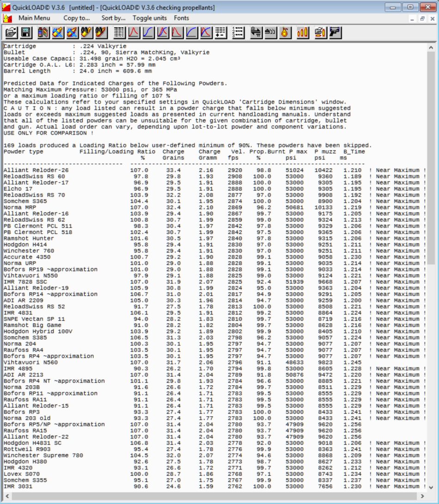This screenshot has width=439, height=504.
Task: Show the red decaying curve chart icon
Action: (177, 32)
